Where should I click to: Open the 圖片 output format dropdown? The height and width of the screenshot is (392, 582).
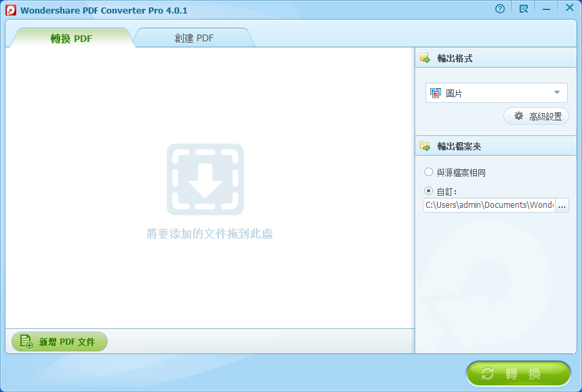click(x=496, y=93)
